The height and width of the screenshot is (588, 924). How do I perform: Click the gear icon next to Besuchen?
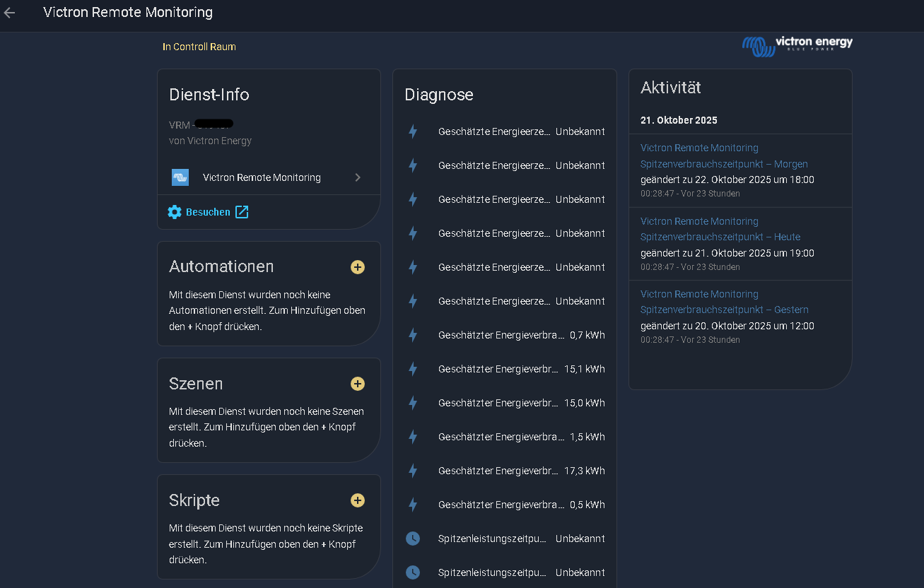[x=175, y=212]
